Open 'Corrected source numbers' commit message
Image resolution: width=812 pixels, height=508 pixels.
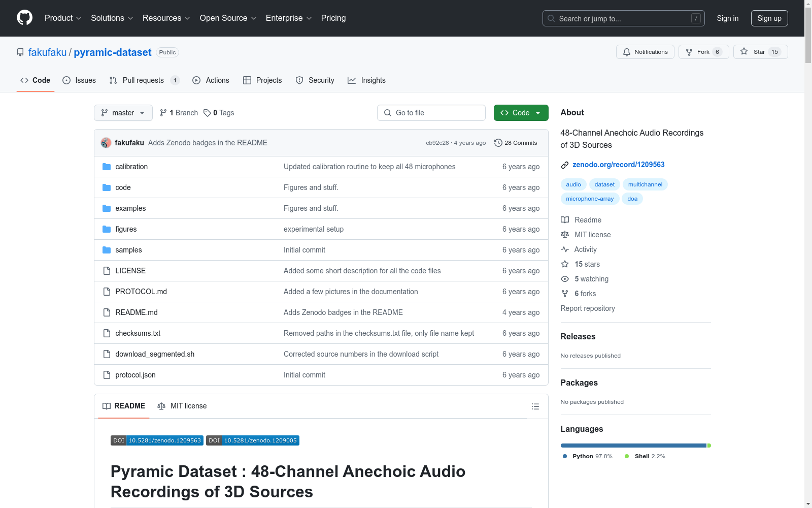pyautogui.click(x=361, y=354)
